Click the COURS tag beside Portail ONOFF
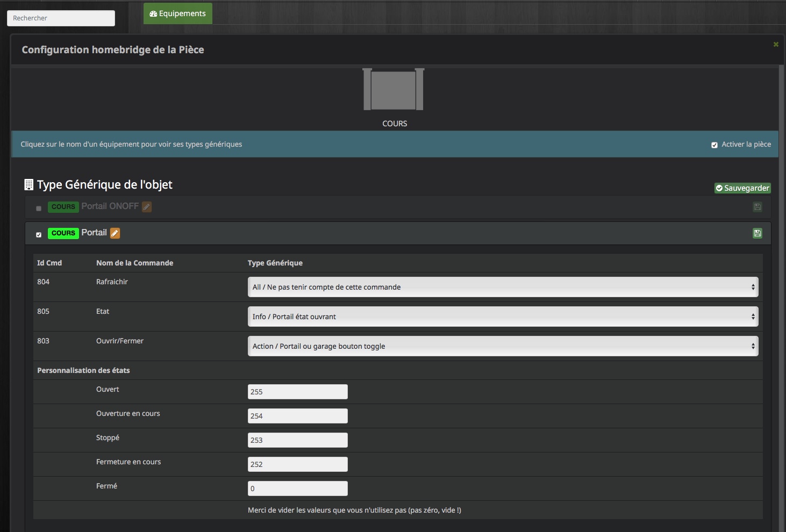786x532 pixels. pyautogui.click(x=63, y=207)
